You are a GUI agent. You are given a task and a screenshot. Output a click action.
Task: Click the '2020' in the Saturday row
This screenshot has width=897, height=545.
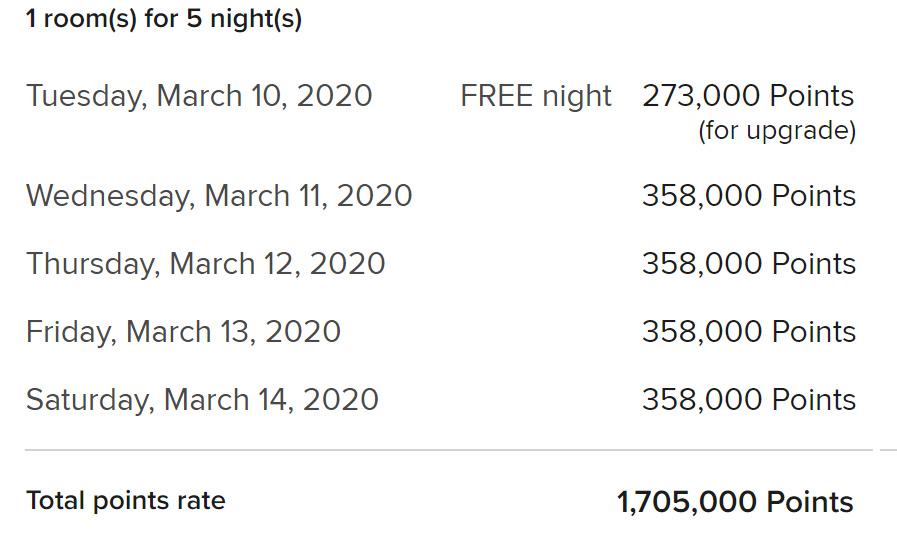point(340,399)
